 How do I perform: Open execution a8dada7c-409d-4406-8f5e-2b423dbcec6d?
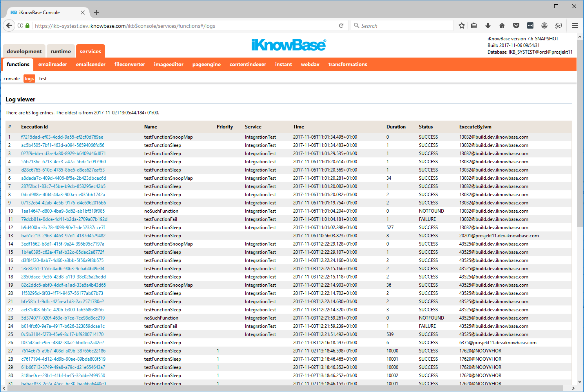(x=63, y=178)
